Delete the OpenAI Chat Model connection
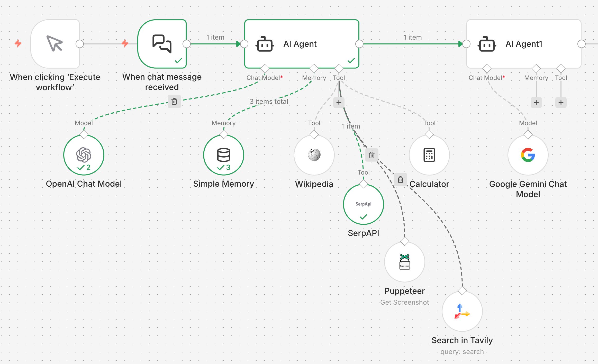The width and height of the screenshot is (598, 364). [x=174, y=102]
